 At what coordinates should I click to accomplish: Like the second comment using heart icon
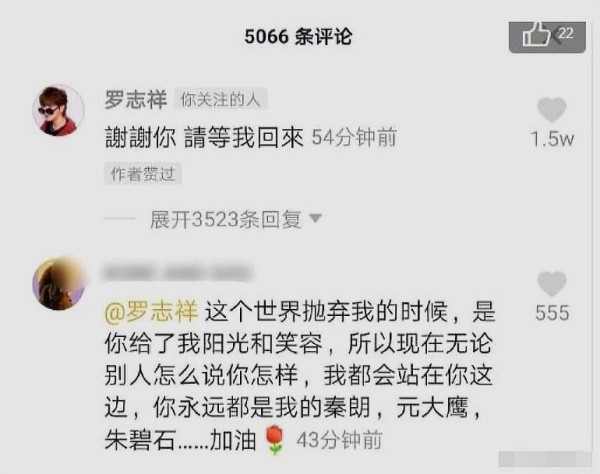click(552, 284)
